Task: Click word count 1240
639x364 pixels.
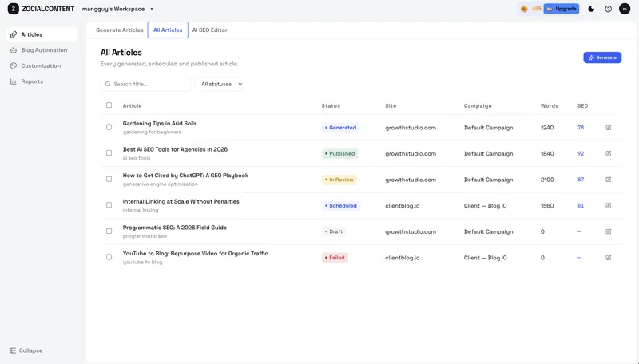Action: 547,128
